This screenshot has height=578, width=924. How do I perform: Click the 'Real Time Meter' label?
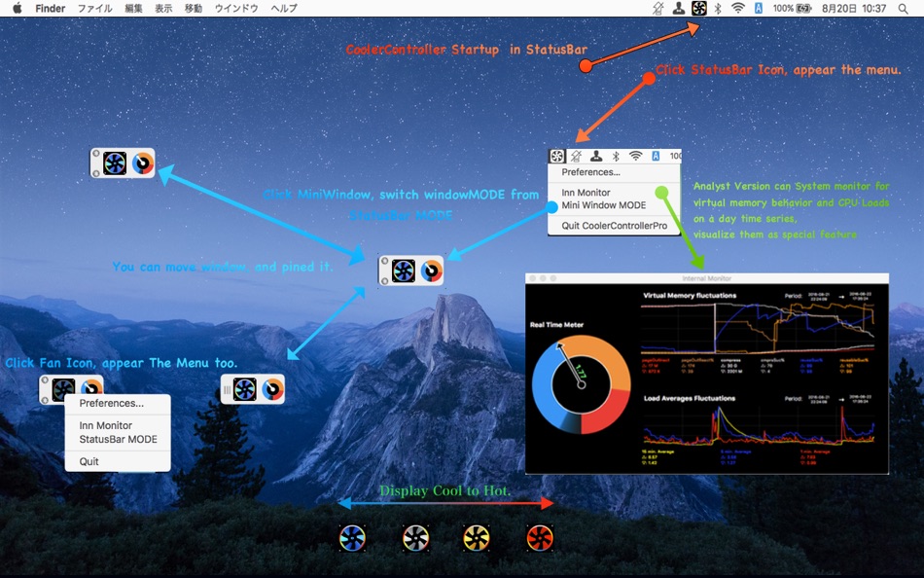tap(556, 325)
